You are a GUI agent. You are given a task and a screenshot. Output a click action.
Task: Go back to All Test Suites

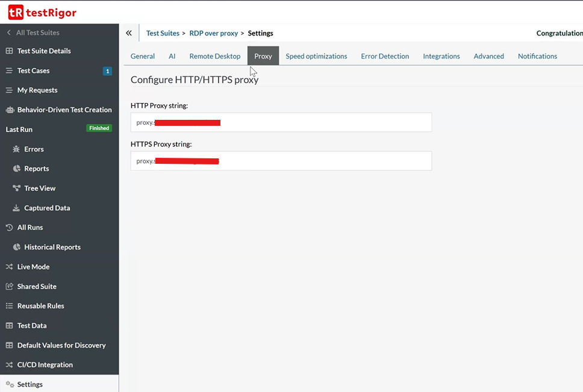tap(37, 33)
